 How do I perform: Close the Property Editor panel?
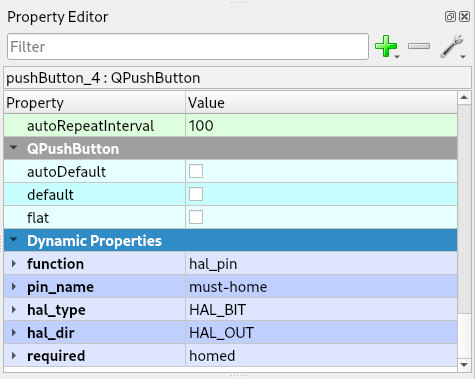point(464,16)
